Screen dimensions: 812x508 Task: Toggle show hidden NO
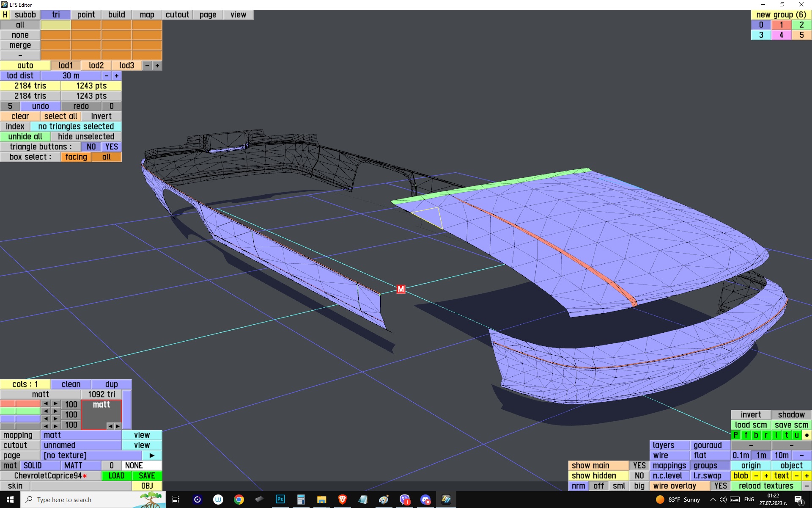[639, 476]
